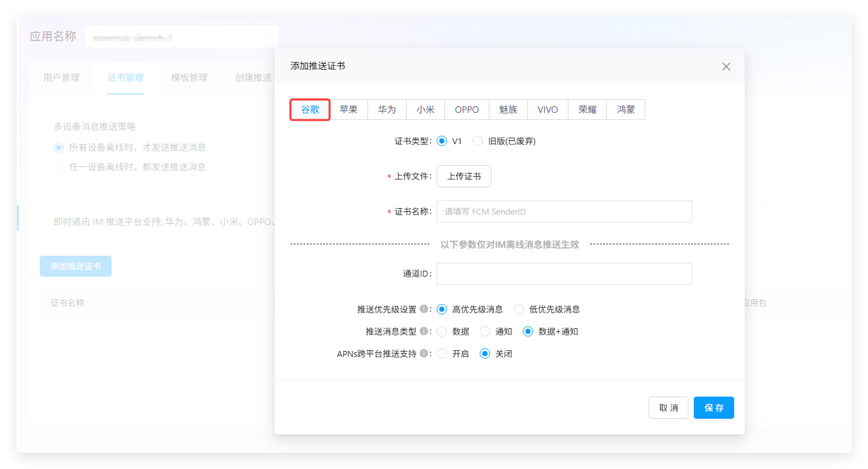Focus the 证书名称 FCM SenderID field
The width and height of the screenshot is (868, 469).
tap(564, 211)
